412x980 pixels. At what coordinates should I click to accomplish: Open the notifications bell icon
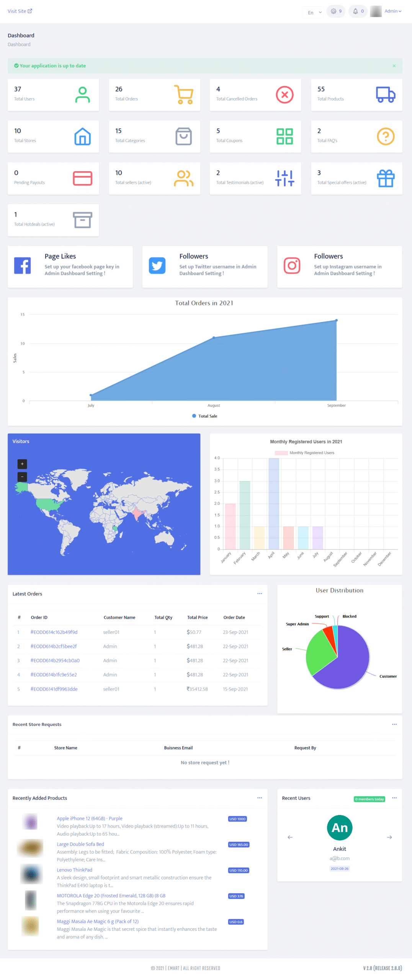point(355,11)
